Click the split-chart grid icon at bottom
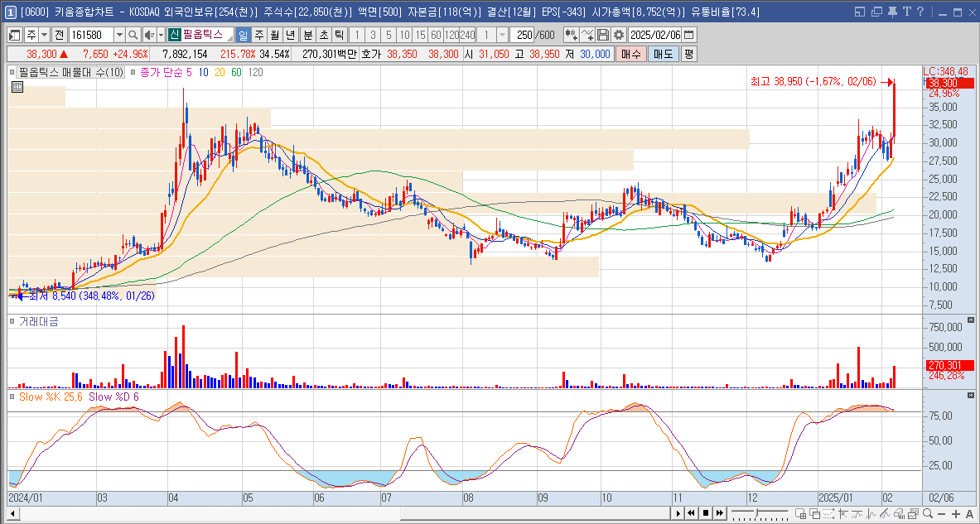This screenshot has width=980, height=524. pyautogui.click(x=800, y=513)
